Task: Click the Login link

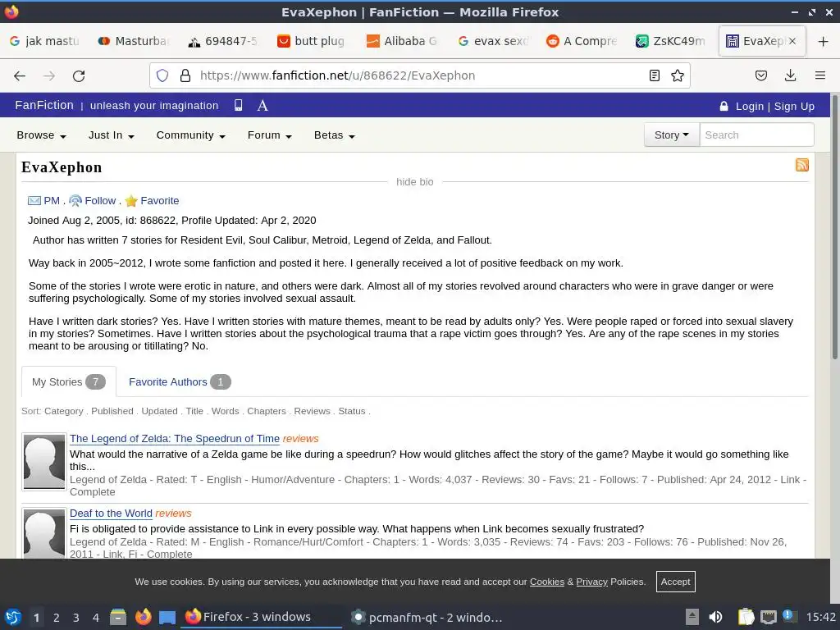Action: [x=749, y=106]
